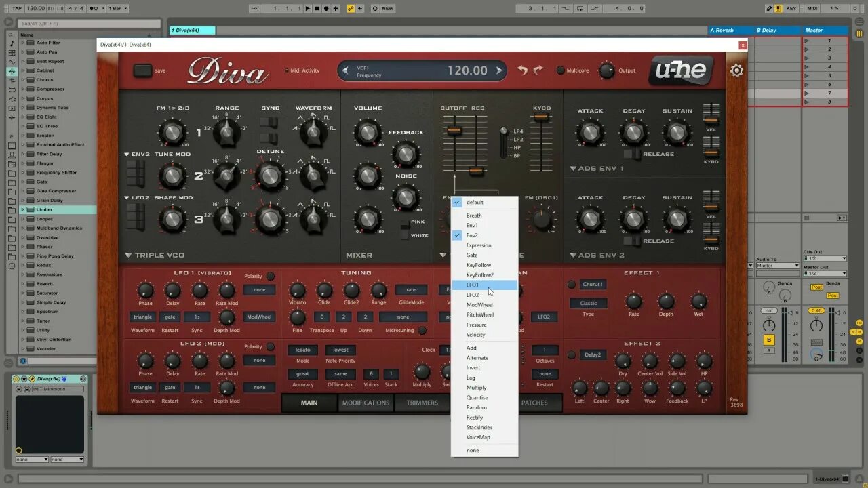
Task: Toggle LFO 1 Polarity switch
Action: [x=270, y=276]
